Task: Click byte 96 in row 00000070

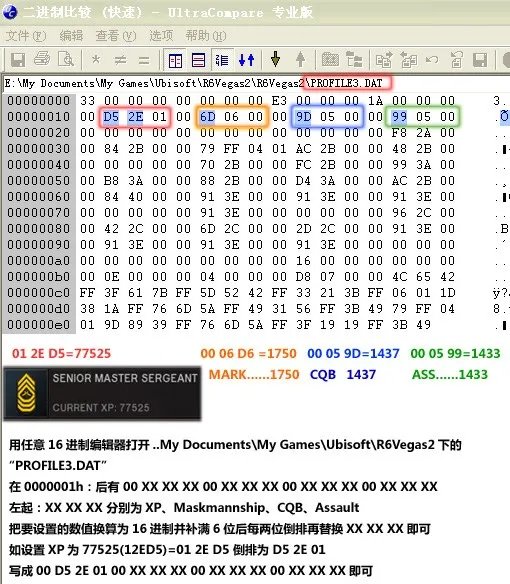Action: tap(399, 213)
